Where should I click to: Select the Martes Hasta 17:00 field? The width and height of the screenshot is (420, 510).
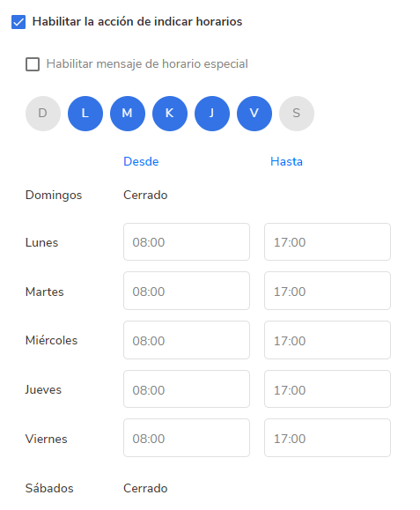[328, 291]
